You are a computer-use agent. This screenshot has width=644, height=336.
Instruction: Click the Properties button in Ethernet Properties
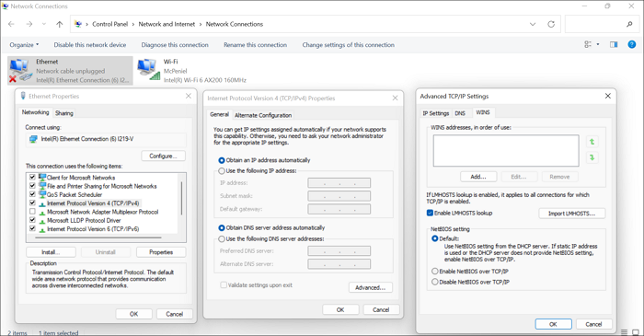pyautogui.click(x=161, y=252)
